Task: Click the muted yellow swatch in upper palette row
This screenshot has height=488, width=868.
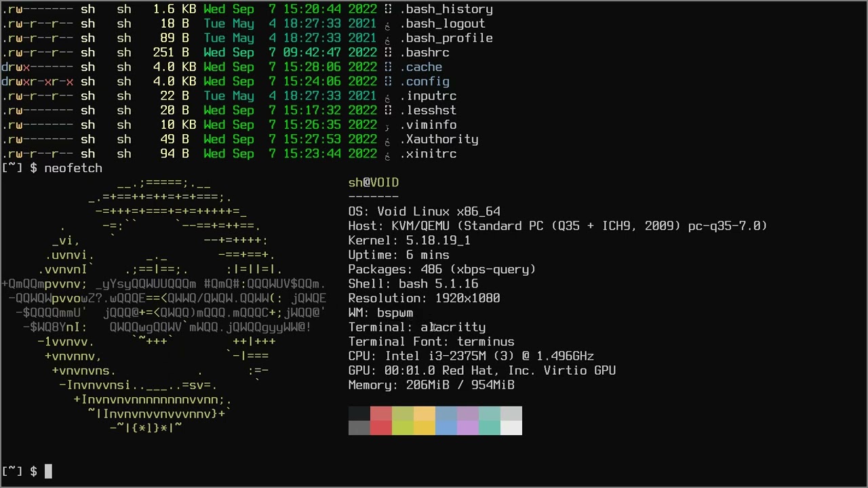Action: click(425, 413)
